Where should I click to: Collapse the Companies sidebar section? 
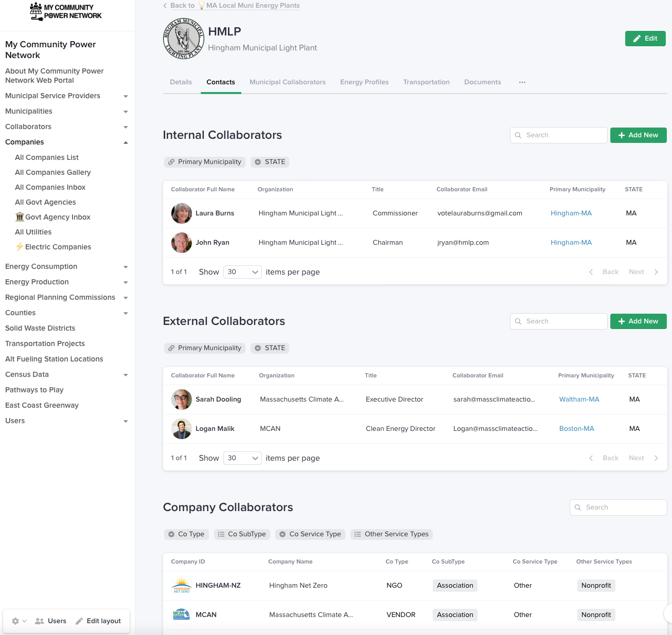tap(126, 142)
